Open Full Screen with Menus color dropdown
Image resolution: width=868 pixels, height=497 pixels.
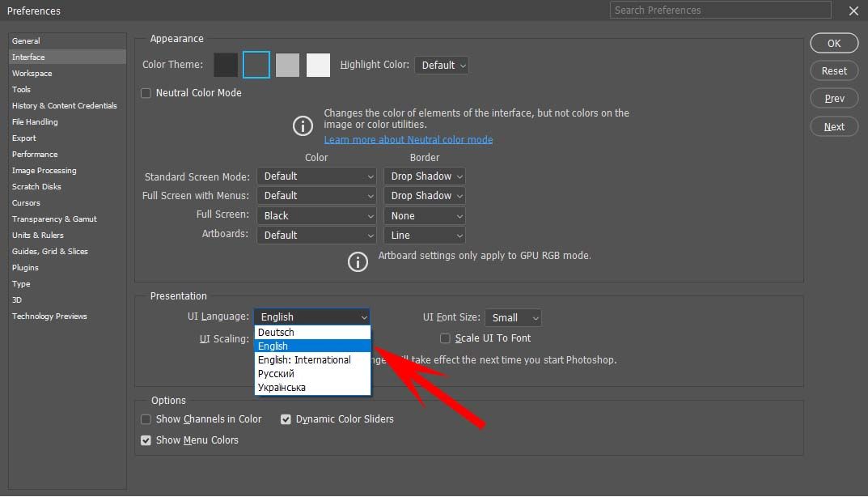coord(316,196)
